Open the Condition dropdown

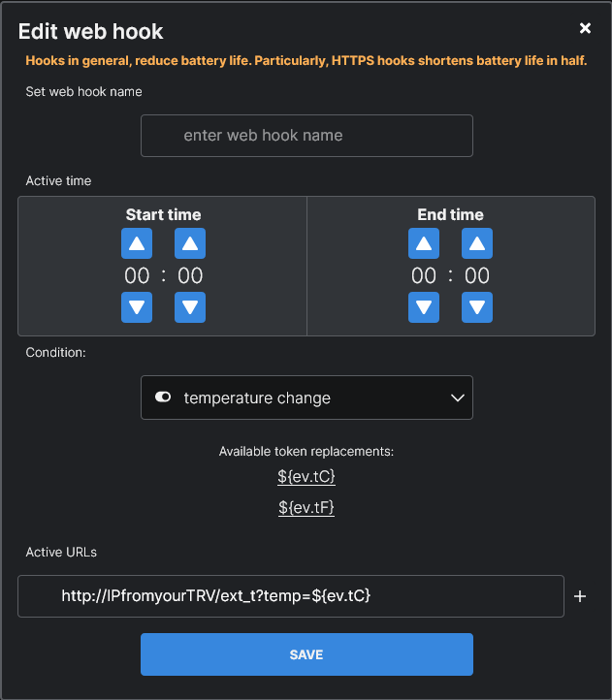pyautogui.click(x=306, y=398)
